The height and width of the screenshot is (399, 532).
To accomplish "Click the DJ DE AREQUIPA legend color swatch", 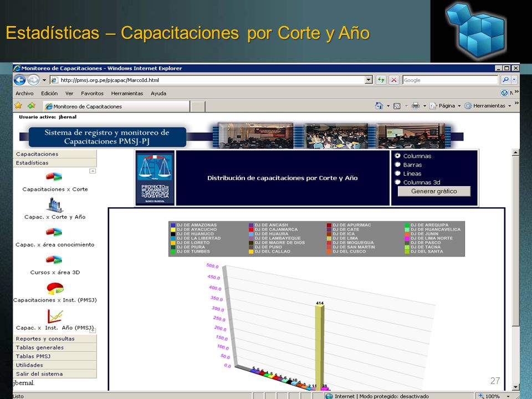I will (x=407, y=225).
